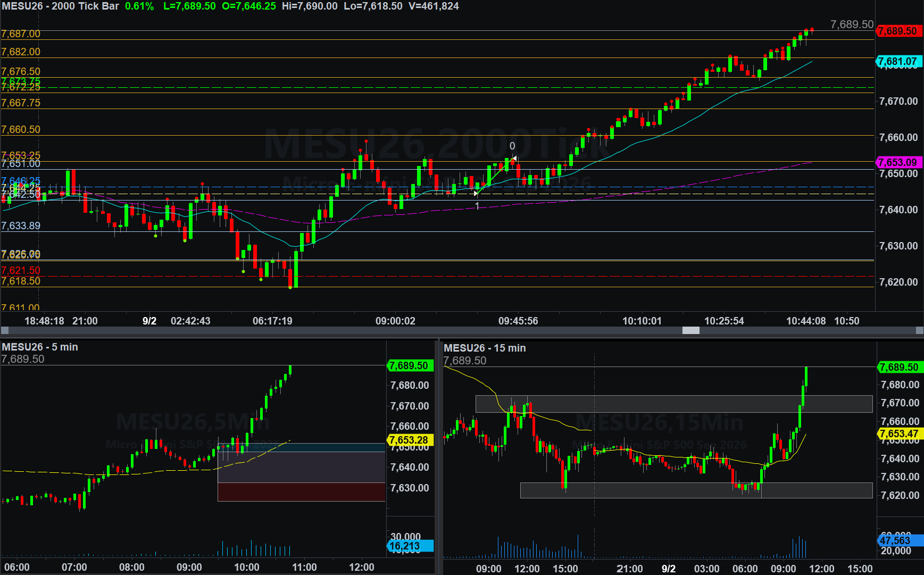
Task: Click the MESU26 - 15 min chart title
Action: [x=485, y=348]
